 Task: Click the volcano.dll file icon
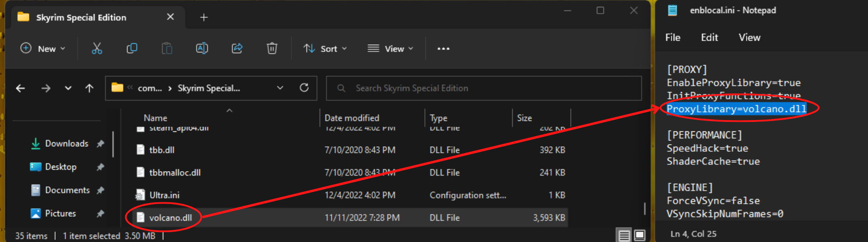click(x=141, y=218)
